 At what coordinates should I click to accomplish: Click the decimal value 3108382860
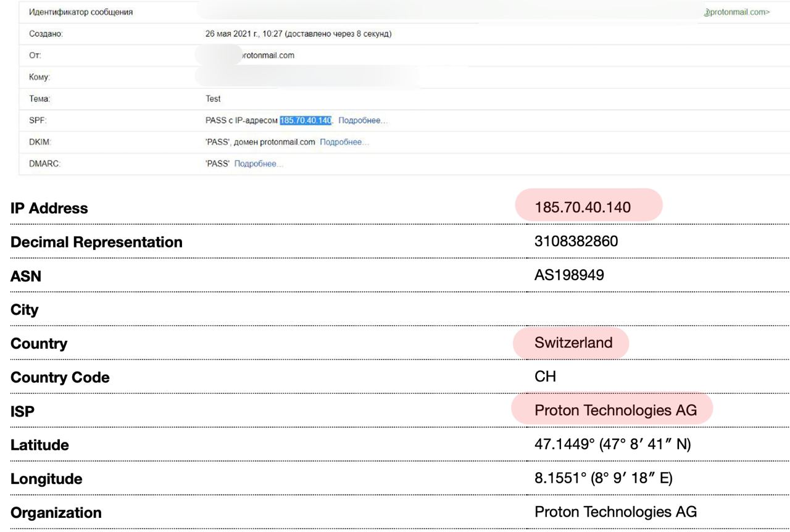pyautogui.click(x=576, y=241)
